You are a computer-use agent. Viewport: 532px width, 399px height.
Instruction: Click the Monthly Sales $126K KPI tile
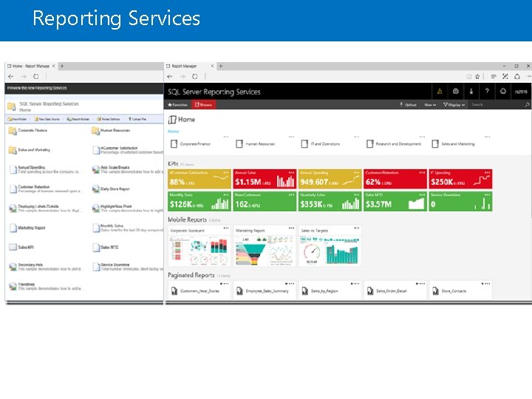point(199,201)
